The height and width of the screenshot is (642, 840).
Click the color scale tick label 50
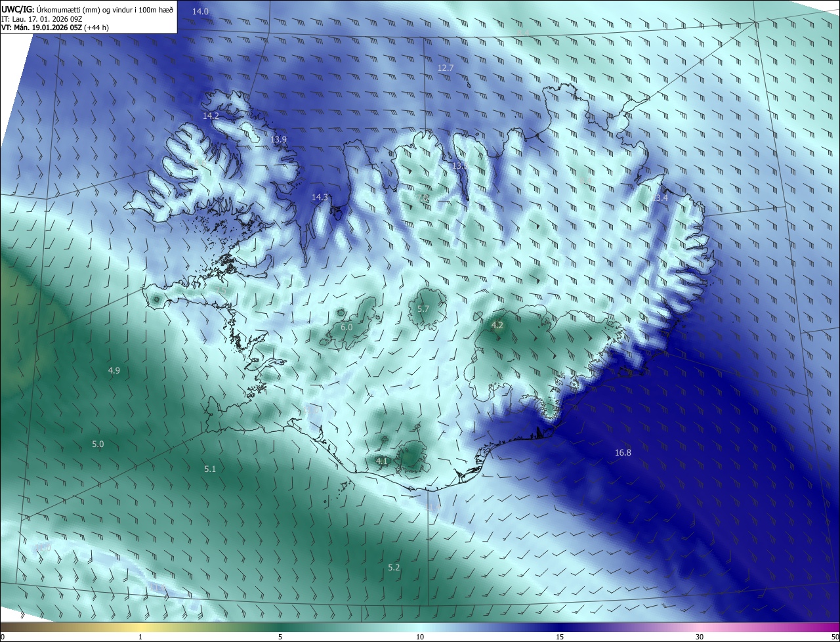[x=835, y=637]
